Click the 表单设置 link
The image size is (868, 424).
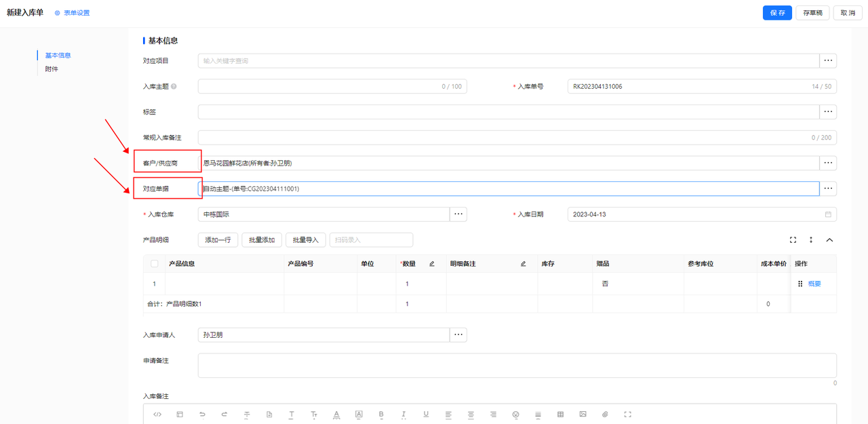click(x=77, y=13)
